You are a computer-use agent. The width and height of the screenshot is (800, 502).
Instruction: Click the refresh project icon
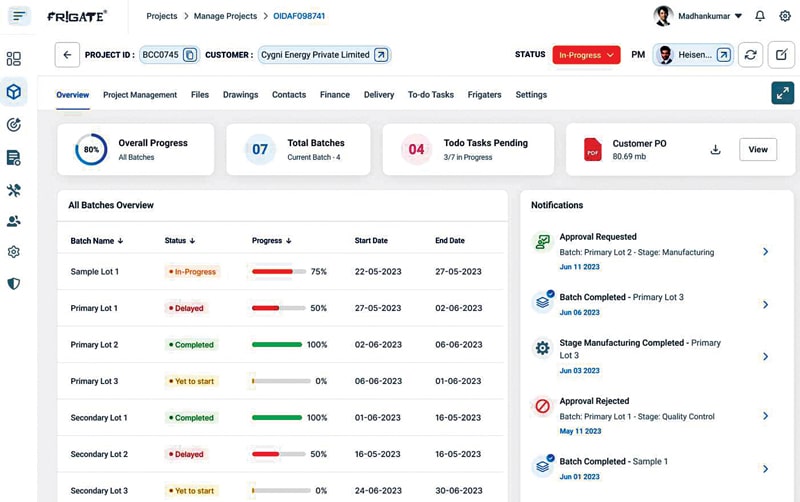pos(750,55)
